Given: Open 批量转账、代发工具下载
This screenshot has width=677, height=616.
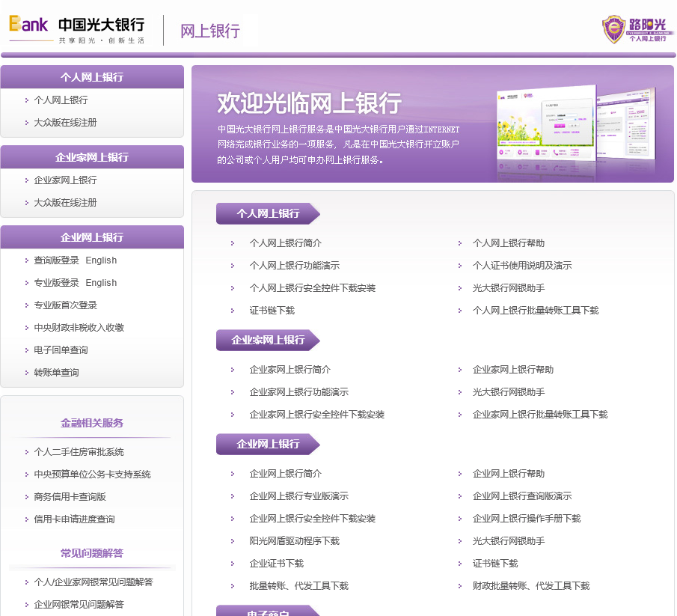Looking at the screenshot, I should coord(298,586).
